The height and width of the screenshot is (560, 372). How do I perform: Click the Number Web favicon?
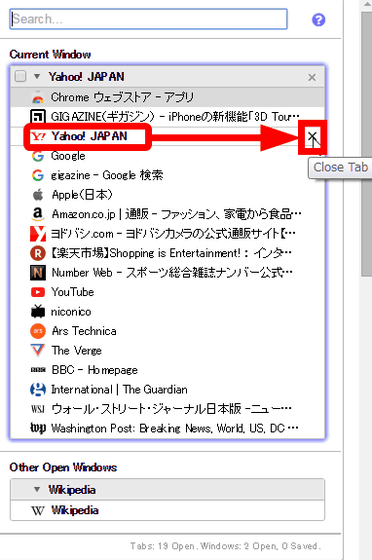[37, 273]
